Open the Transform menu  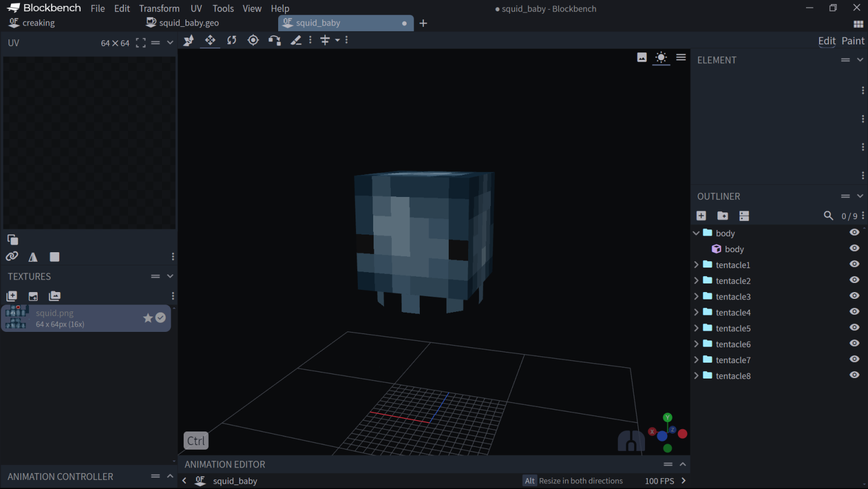tap(159, 9)
